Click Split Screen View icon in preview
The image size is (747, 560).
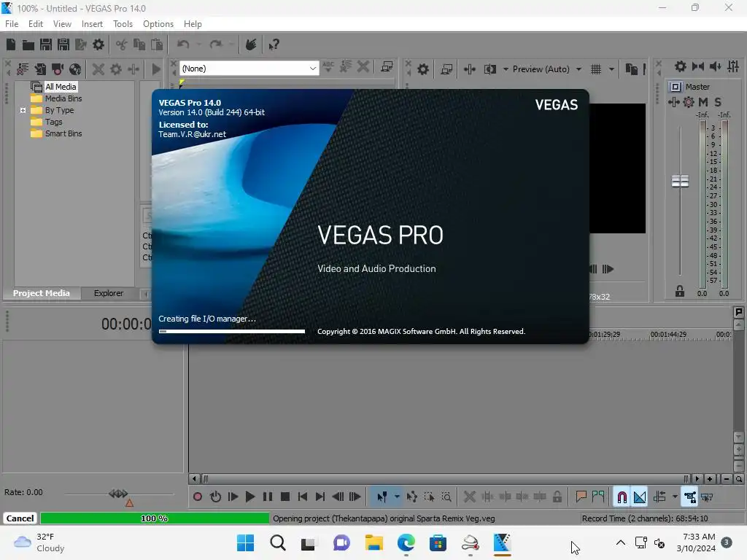[x=489, y=69]
